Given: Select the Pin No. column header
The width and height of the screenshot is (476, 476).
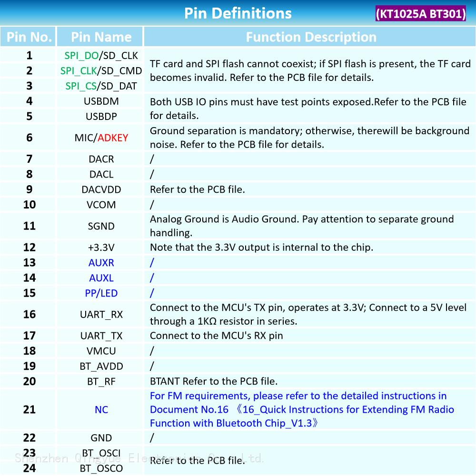Looking at the screenshot, I should click(29, 37).
